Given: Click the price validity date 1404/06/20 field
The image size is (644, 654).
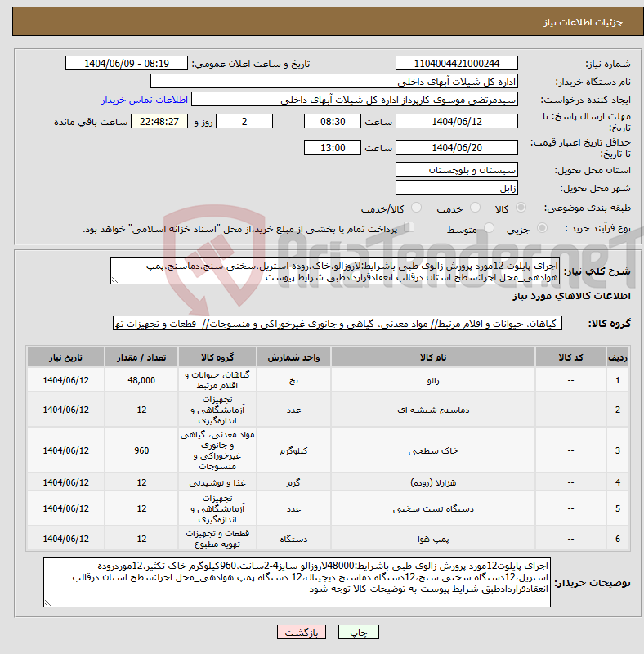Looking at the screenshot, I should (457, 148).
